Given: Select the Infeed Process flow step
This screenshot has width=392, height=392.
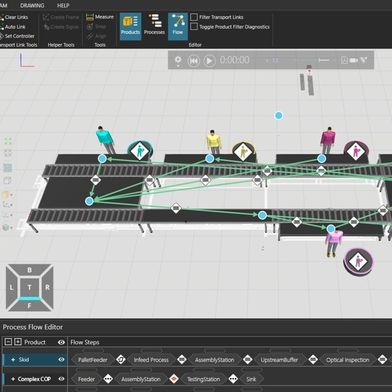Looking at the screenshot, I should [151, 360].
